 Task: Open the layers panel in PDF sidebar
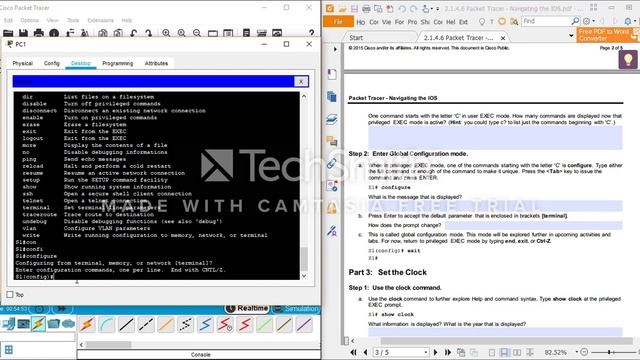tap(332, 119)
